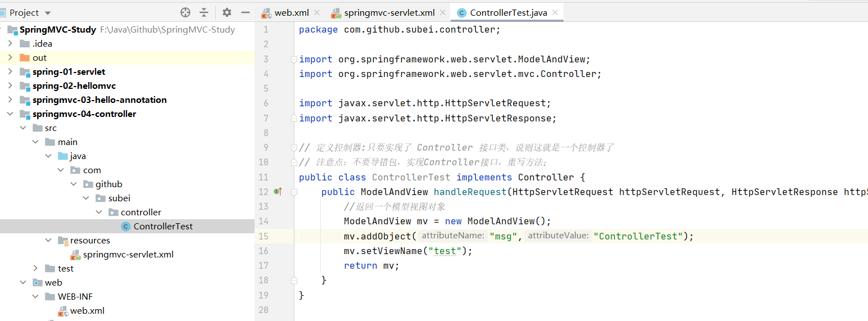
Task: Toggle fold marker at comment on line 9
Action: point(293,147)
